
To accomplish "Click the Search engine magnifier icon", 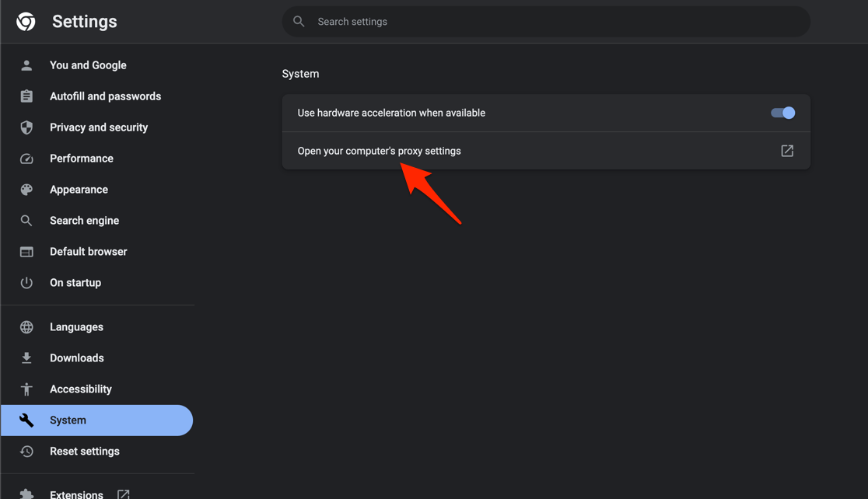I will click(26, 221).
